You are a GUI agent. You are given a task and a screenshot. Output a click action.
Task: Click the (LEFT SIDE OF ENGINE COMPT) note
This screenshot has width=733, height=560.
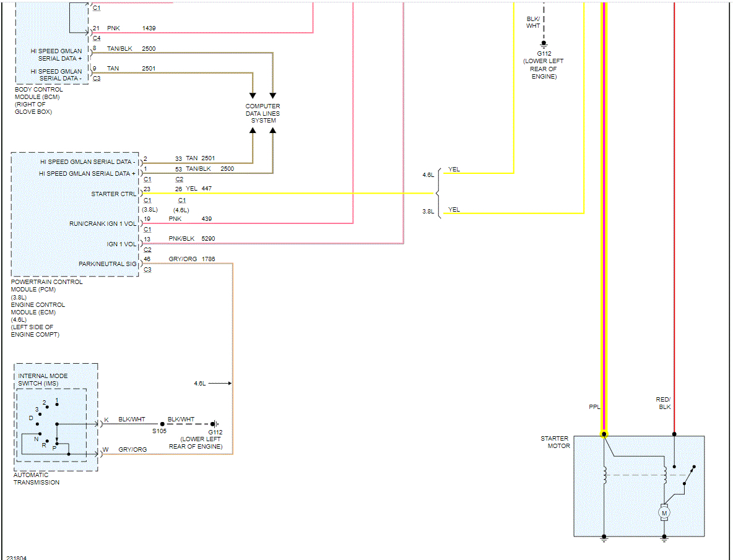[35, 330]
